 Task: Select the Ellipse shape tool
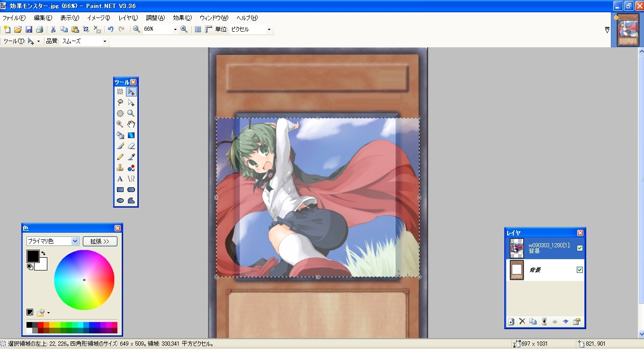(120, 201)
